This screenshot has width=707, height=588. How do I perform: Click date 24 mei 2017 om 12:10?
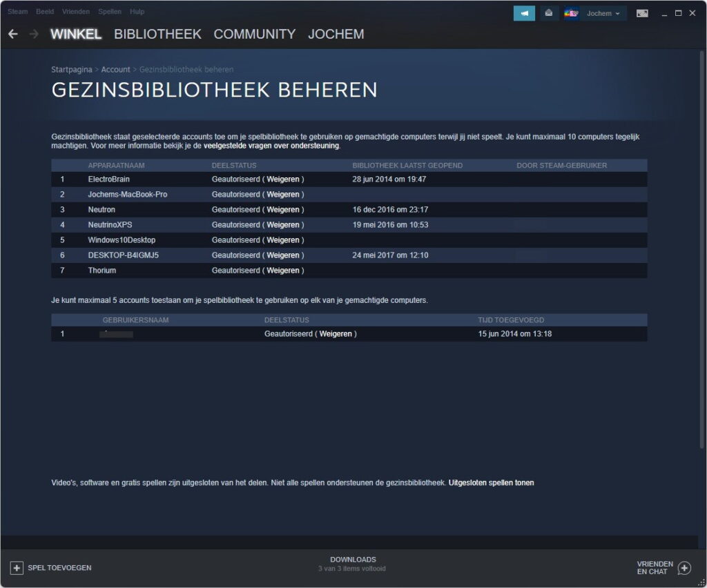point(390,255)
